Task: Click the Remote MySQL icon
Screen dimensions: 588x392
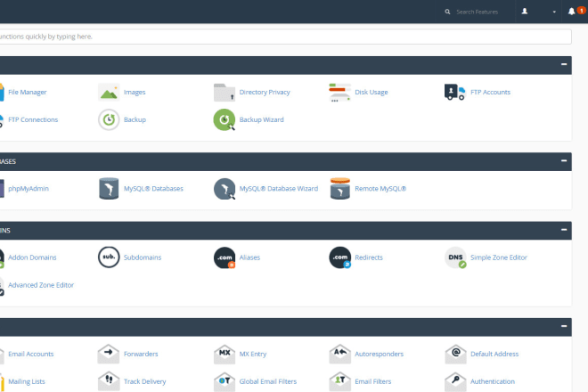Action: click(x=340, y=188)
